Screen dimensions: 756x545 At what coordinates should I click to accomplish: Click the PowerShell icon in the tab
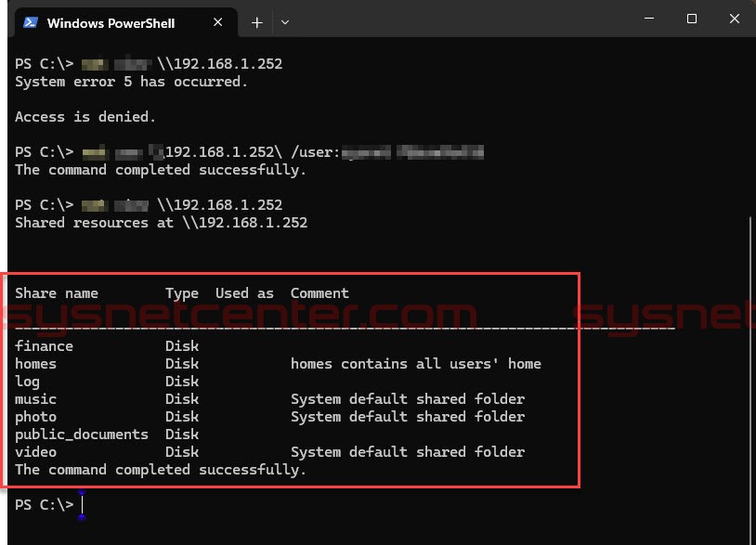(31, 22)
